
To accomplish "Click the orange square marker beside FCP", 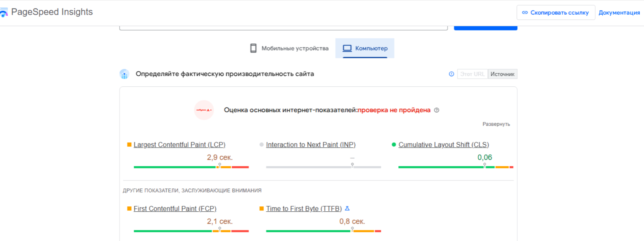I will tap(129, 209).
